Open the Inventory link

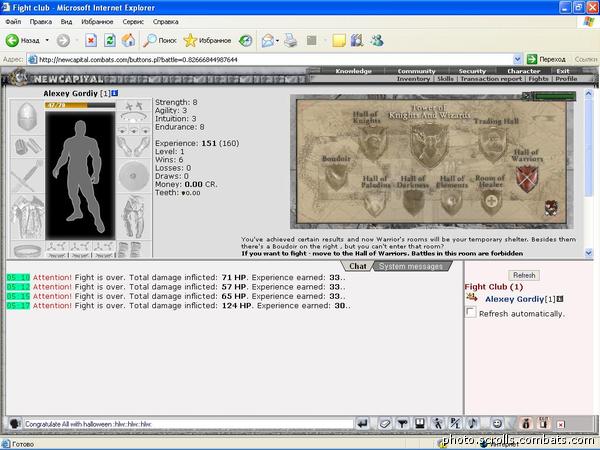coord(413,79)
